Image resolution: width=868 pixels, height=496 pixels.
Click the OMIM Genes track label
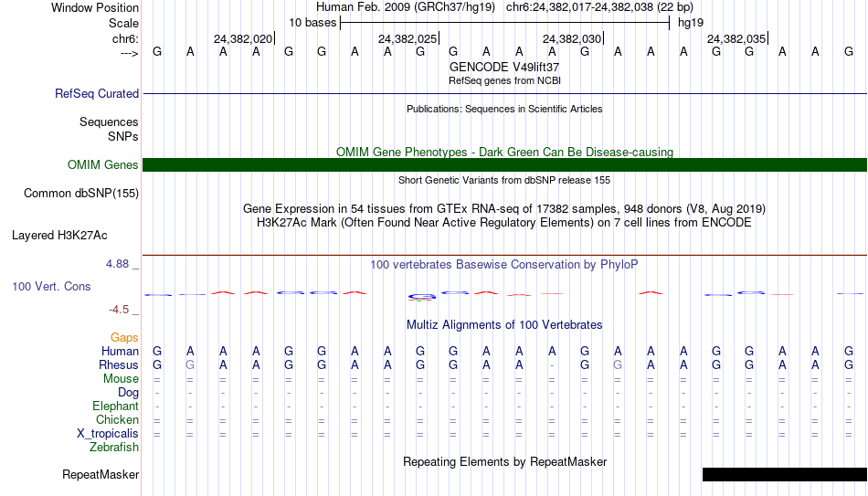tap(102, 165)
